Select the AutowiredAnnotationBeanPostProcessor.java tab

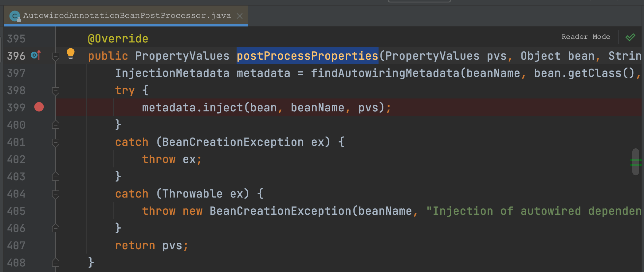pyautogui.click(x=125, y=16)
